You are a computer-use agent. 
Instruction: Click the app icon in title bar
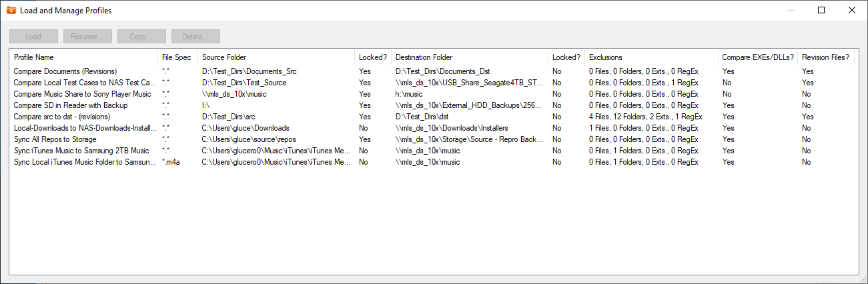11,10
